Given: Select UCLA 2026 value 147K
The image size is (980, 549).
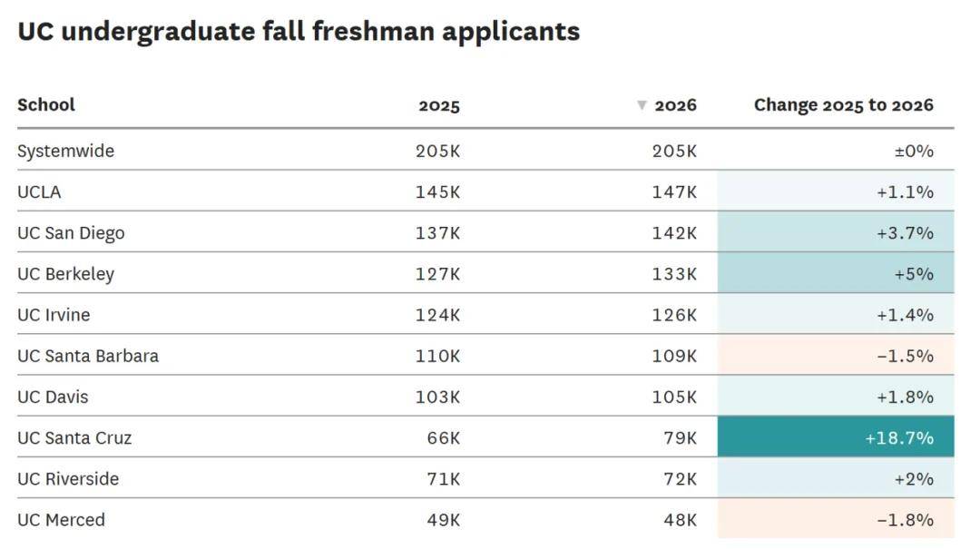Looking at the screenshot, I should (x=675, y=191).
